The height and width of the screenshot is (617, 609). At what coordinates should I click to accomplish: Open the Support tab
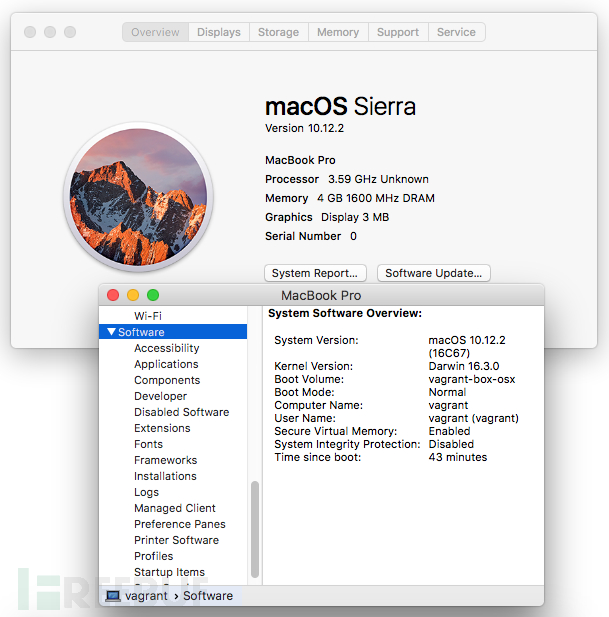[398, 32]
